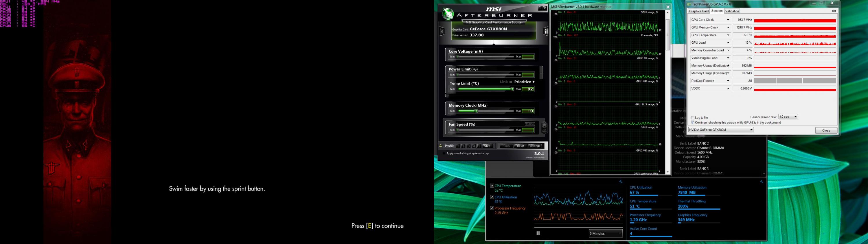Click Memory Usage (Dedicated) sensor dropdown
Screen dimensions: 868x244
pos(728,66)
